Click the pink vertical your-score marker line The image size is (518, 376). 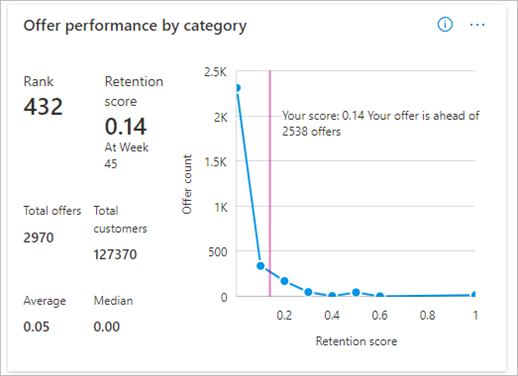click(x=270, y=183)
